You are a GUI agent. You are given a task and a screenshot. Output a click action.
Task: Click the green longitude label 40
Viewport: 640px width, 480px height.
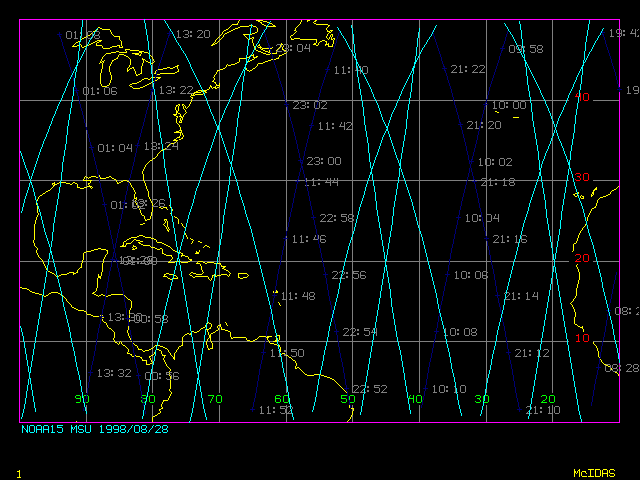[x=415, y=399]
